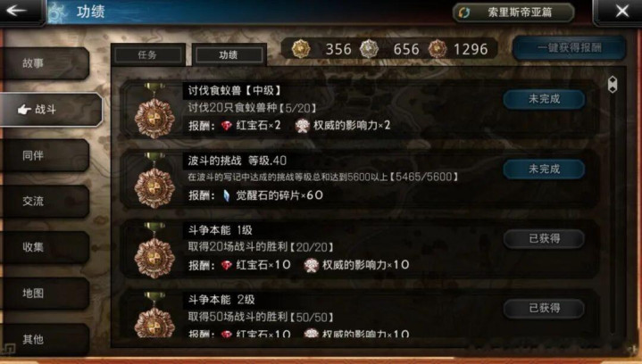Go back with the top-left arrow

tap(17, 11)
